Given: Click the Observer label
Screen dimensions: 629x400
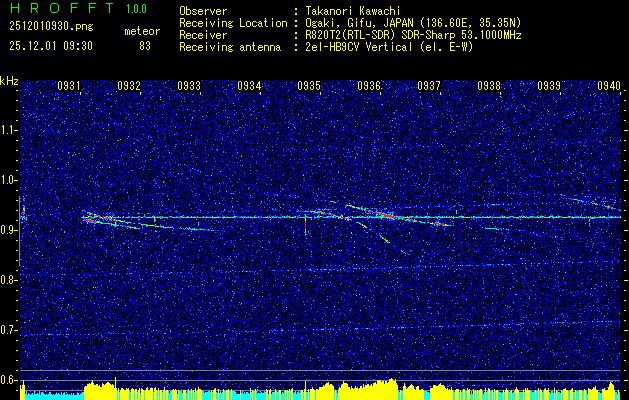Looking at the screenshot, I should (x=203, y=11).
